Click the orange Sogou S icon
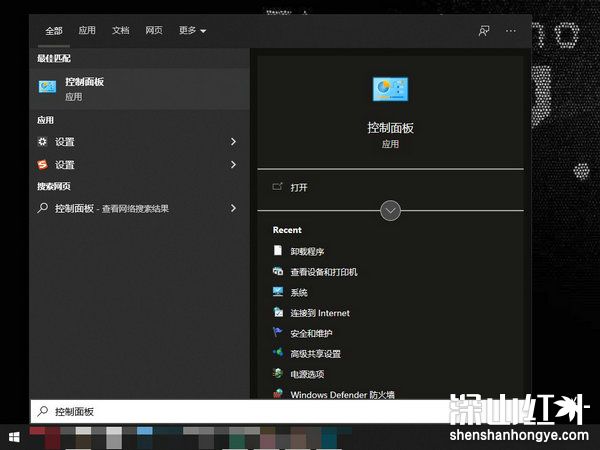This screenshot has height=450, width=600. [42, 165]
